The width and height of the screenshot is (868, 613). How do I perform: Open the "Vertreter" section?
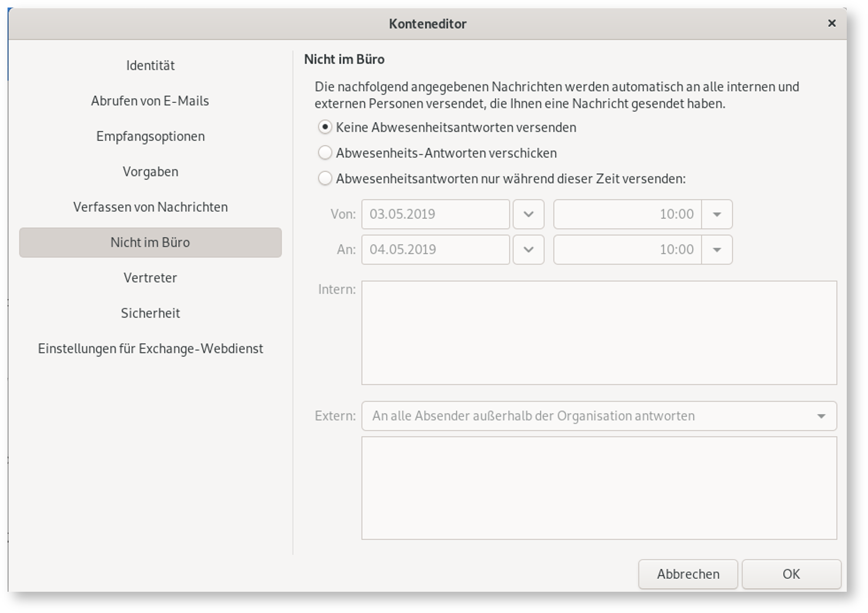(150, 278)
